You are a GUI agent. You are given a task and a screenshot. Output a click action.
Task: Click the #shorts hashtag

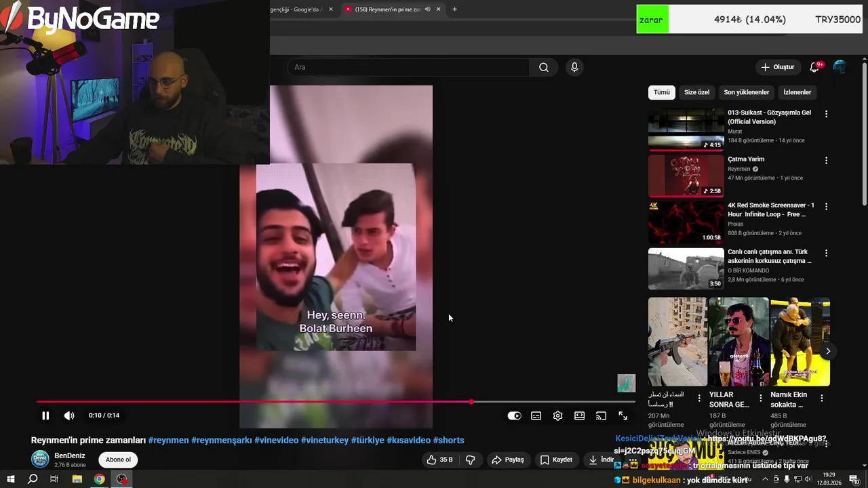coord(448,441)
